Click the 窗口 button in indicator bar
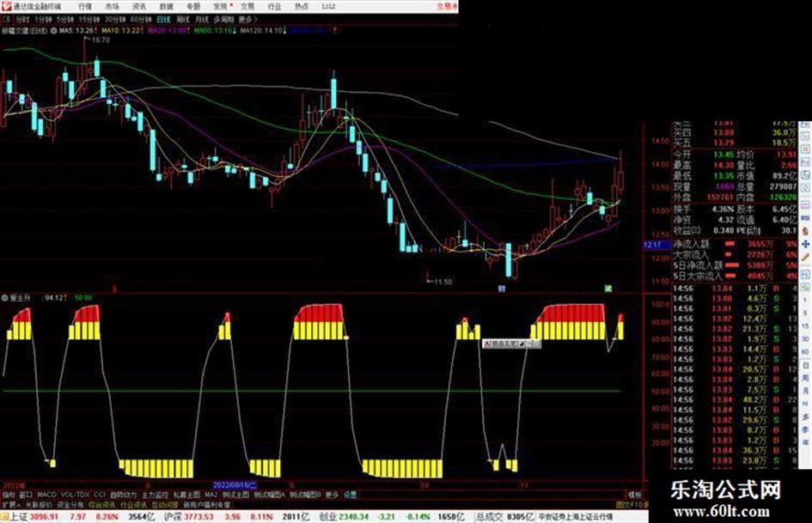 (x=26, y=495)
